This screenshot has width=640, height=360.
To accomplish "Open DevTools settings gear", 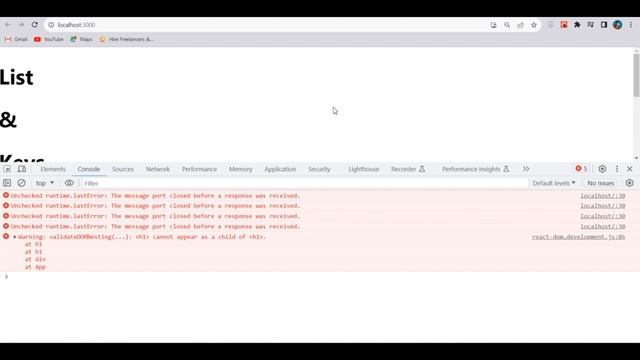I will point(602,169).
